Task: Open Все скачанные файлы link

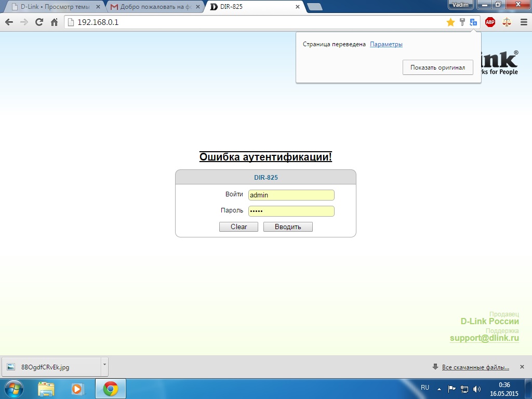Action: point(475,367)
